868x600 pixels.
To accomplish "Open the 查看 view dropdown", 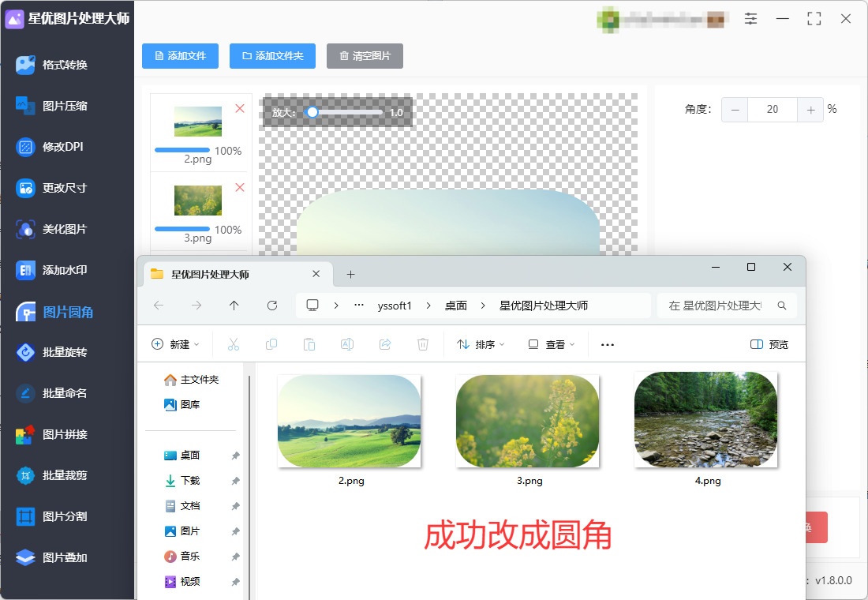I will pos(552,344).
